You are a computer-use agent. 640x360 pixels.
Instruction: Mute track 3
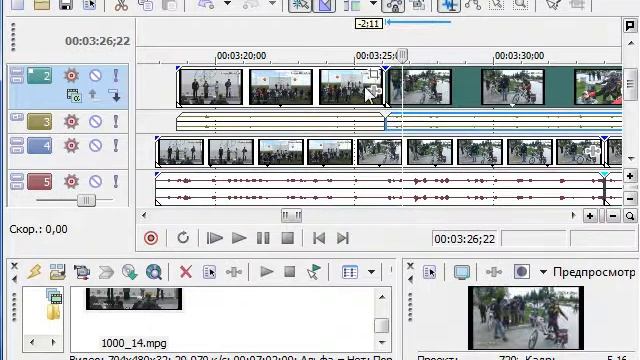pos(96,122)
